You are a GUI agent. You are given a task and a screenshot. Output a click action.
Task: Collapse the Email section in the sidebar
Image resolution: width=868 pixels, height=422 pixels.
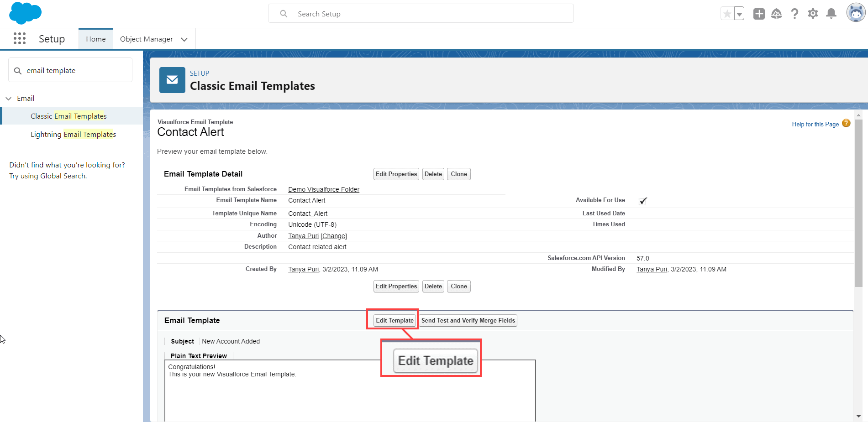[9, 99]
